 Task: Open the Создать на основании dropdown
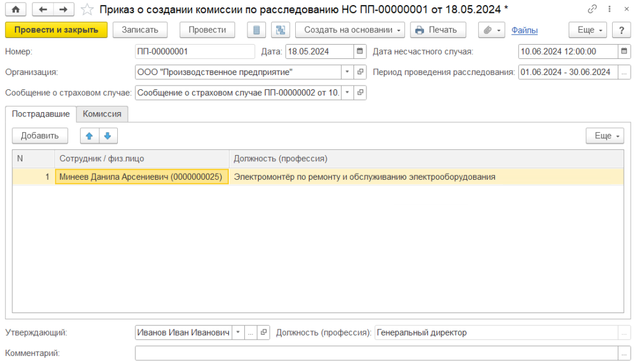pyautogui.click(x=350, y=30)
